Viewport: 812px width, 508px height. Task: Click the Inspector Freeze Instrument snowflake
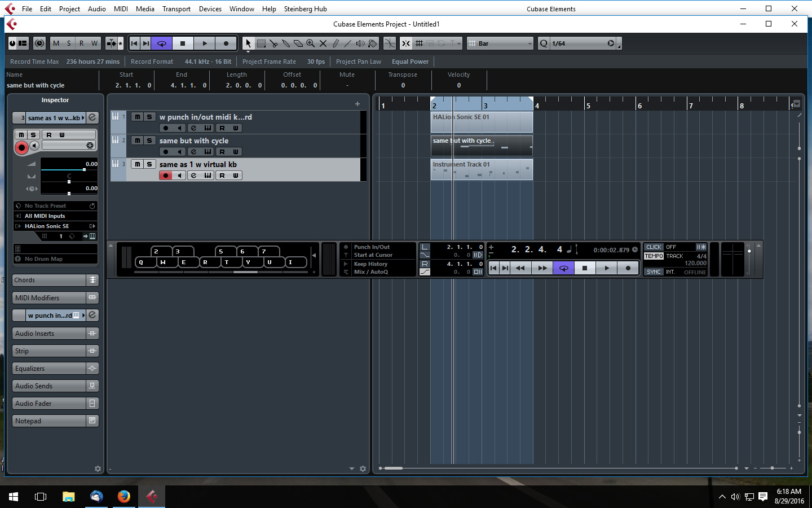(90, 146)
